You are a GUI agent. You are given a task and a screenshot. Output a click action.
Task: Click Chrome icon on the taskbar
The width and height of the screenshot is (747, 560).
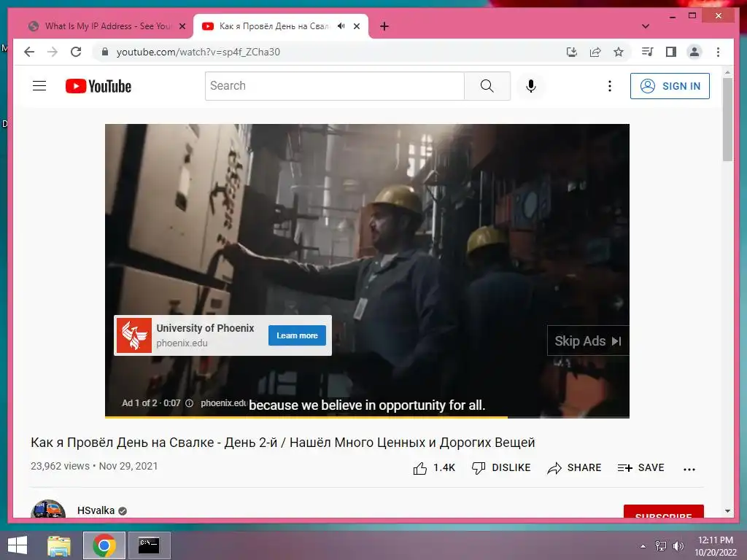point(104,545)
